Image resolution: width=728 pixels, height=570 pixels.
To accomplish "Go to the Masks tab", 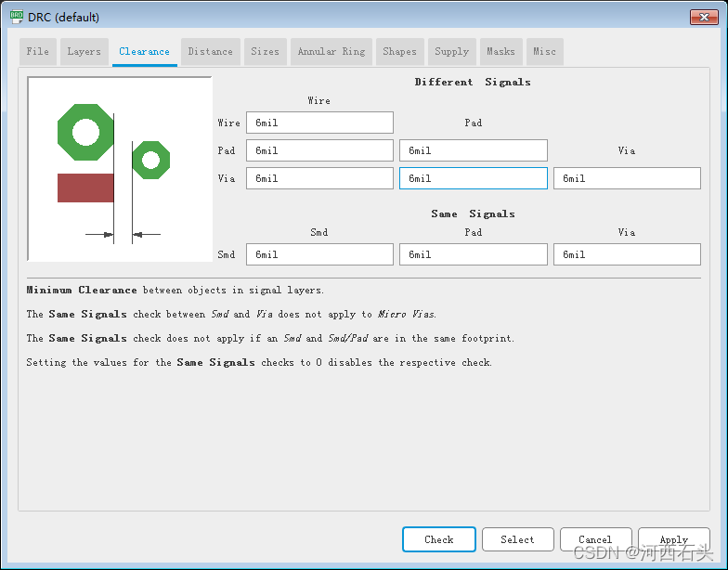I will (501, 52).
